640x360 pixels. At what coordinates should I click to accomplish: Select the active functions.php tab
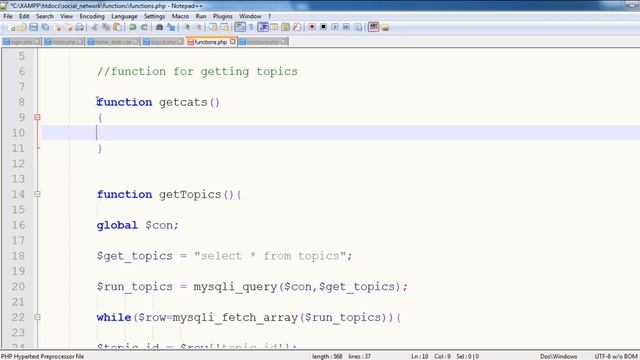click(x=210, y=42)
